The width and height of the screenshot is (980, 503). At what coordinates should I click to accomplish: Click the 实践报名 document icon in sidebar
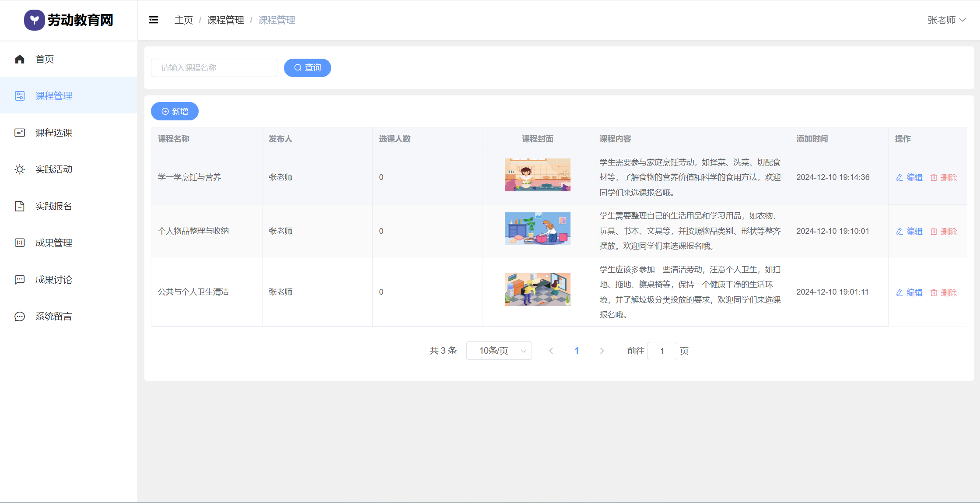click(20, 206)
